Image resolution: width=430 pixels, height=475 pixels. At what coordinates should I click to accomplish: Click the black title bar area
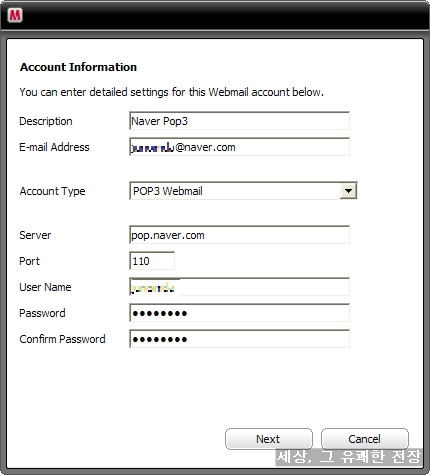[x=215, y=15]
